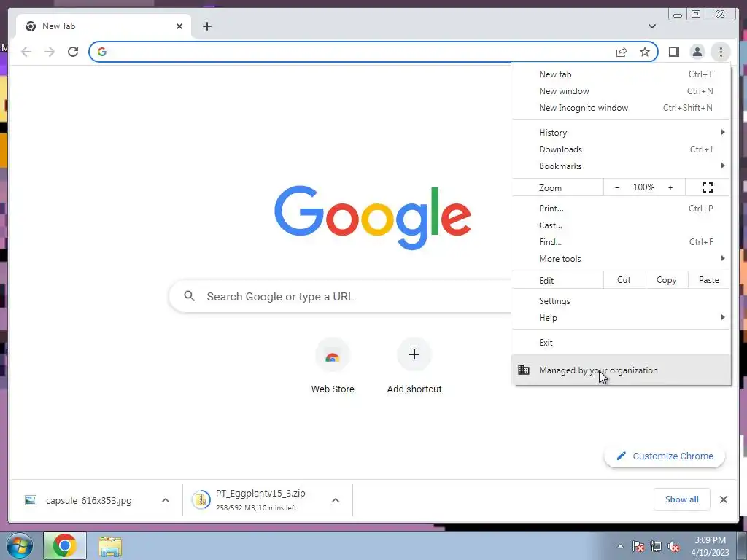The width and height of the screenshot is (747, 560).
Task: Expand the Help submenu
Action: [622, 318]
